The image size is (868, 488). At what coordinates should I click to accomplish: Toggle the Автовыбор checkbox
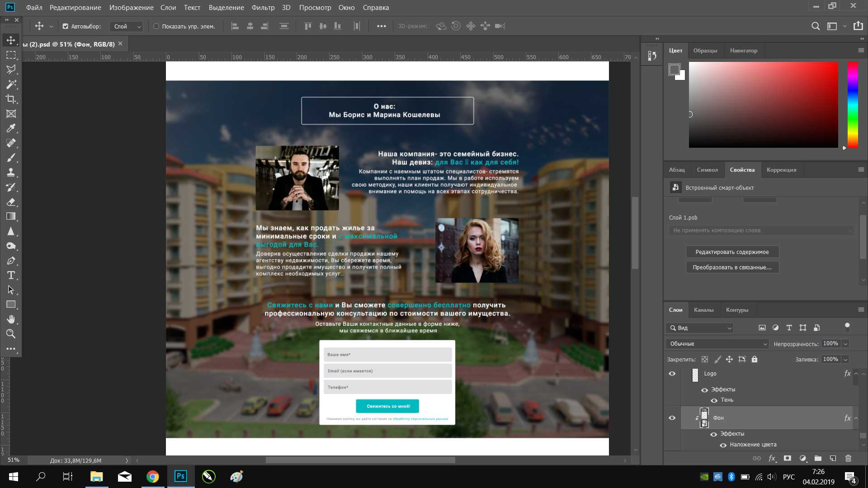click(66, 26)
